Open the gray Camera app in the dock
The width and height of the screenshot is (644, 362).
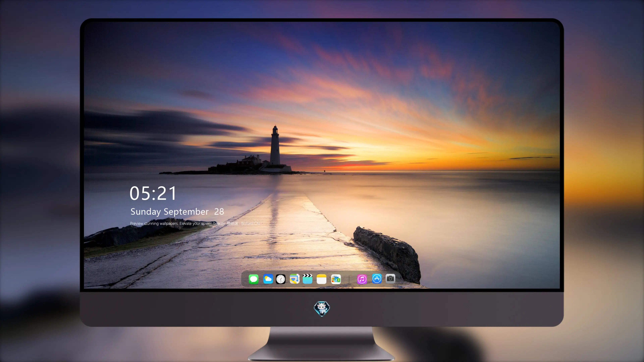[390, 279]
